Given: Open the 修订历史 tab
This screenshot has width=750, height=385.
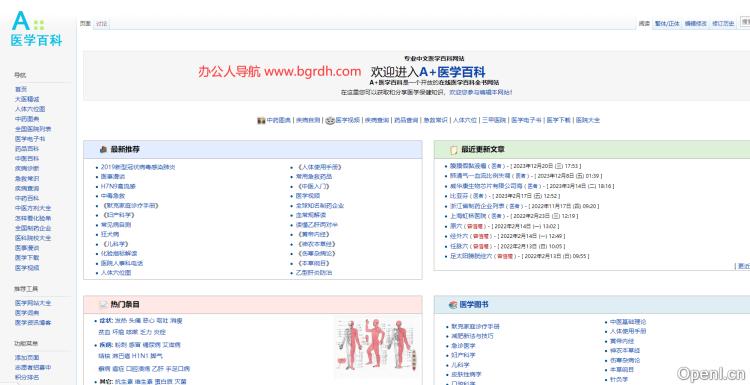Looking at the screenshot, I should (723, 23).
